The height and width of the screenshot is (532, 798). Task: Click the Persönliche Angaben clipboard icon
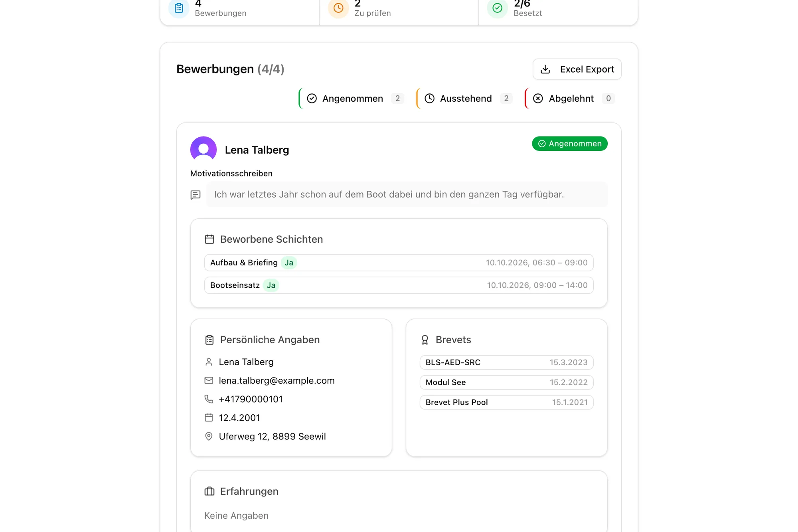(x=209, y=340)
